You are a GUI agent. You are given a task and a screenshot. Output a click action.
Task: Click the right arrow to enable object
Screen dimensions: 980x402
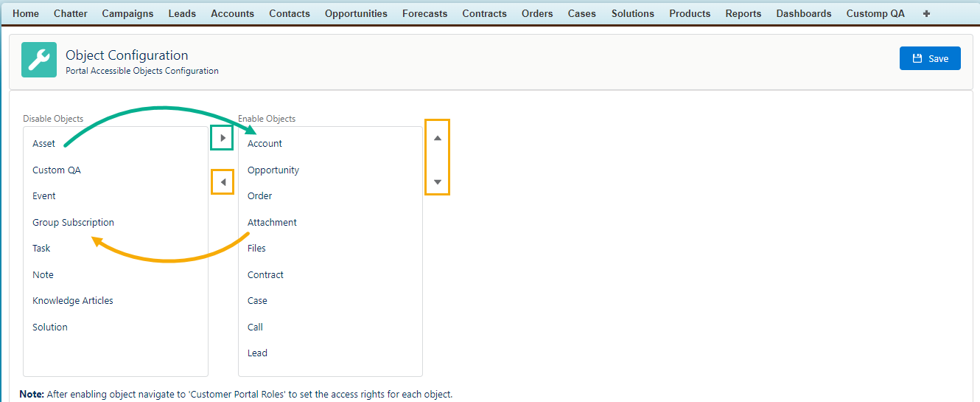pyautogui.click(x=223, y=138)
